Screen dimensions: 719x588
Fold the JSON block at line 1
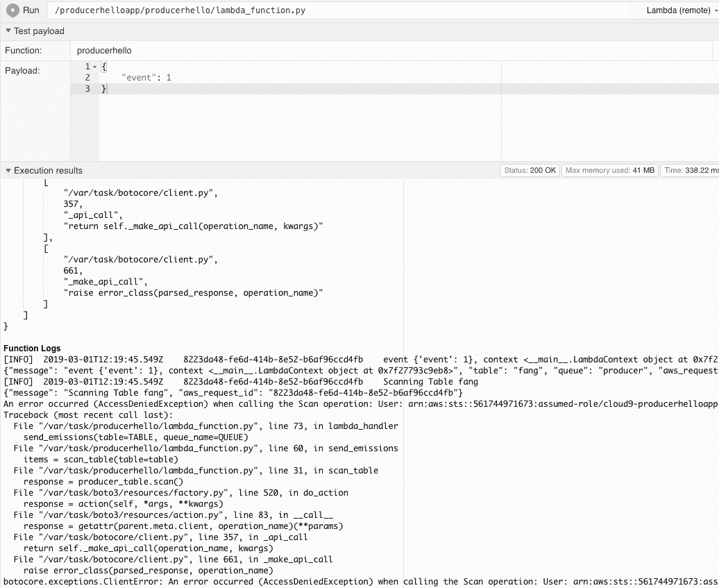[95, 67]
